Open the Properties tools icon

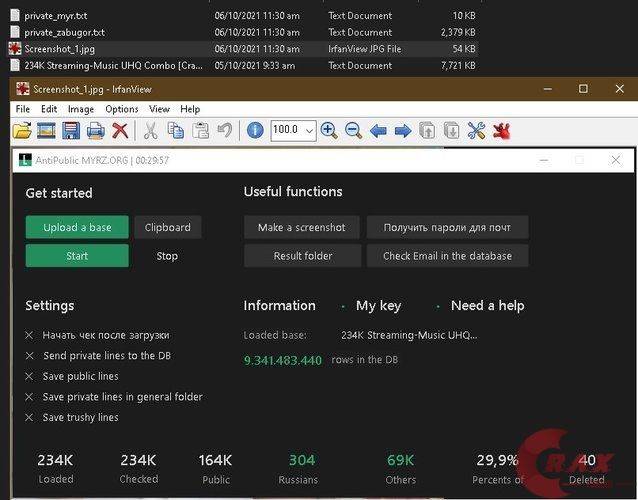pyautogui.click(x=476, y=131)
